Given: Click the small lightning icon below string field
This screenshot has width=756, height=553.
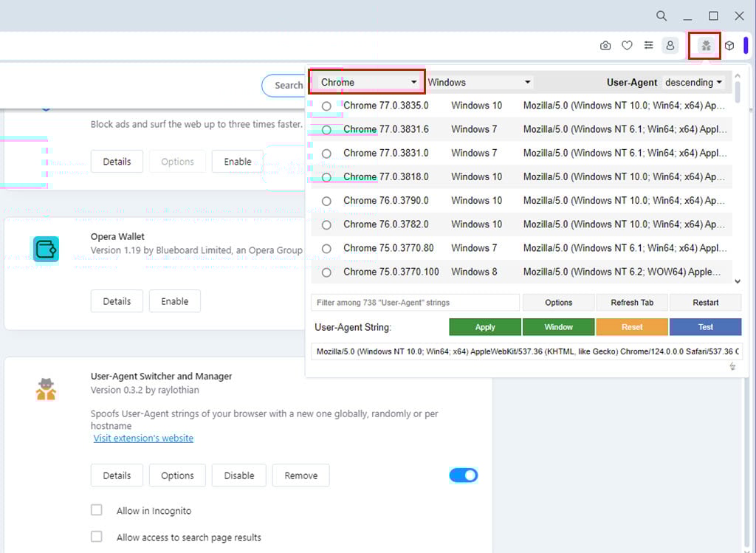Looking at the screenshot, I should click(x=732, y=366).
